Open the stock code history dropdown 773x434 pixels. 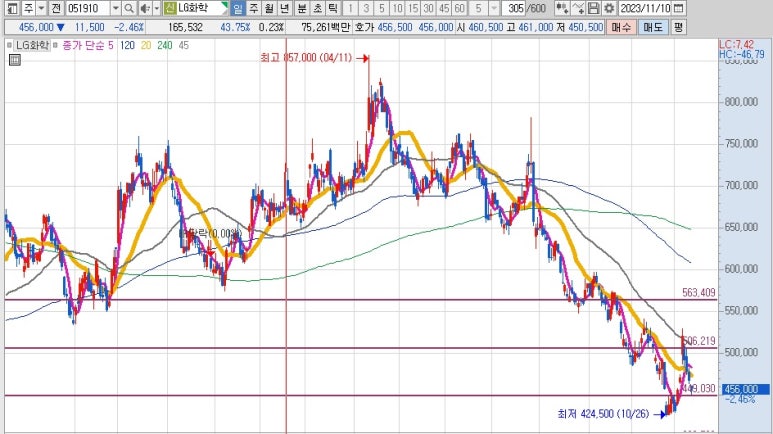[x=116, y=8]
